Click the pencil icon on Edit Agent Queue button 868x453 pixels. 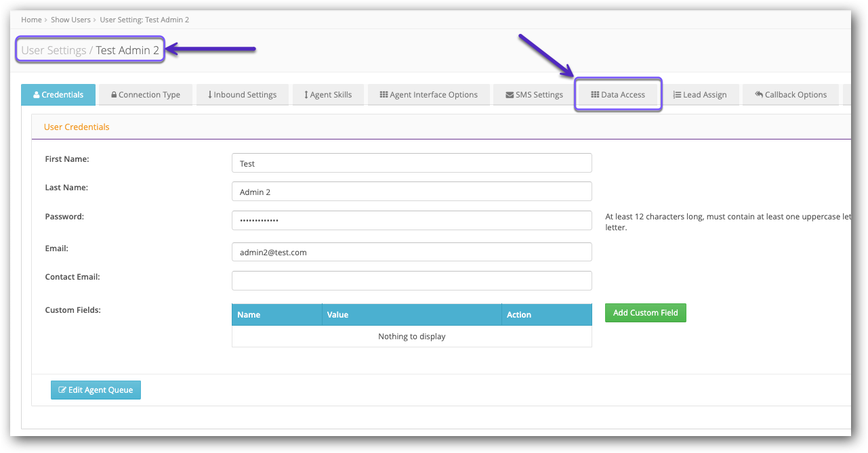(x=62, y=389)
